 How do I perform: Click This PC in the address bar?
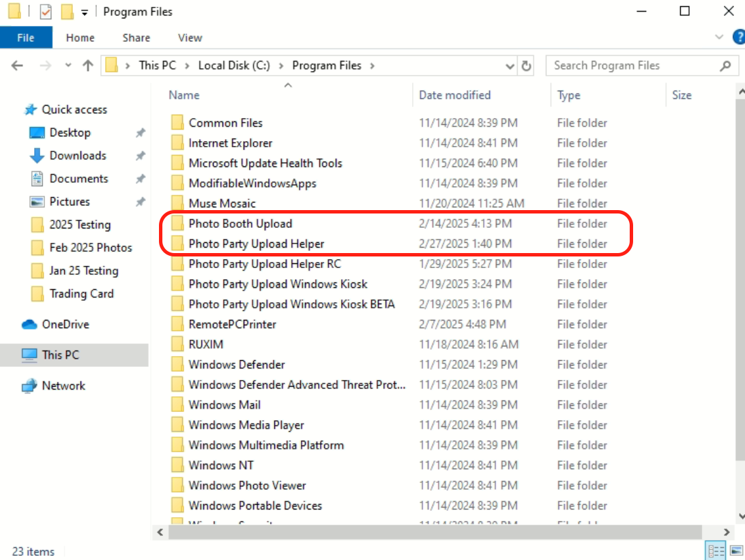[x=158, y=65]
